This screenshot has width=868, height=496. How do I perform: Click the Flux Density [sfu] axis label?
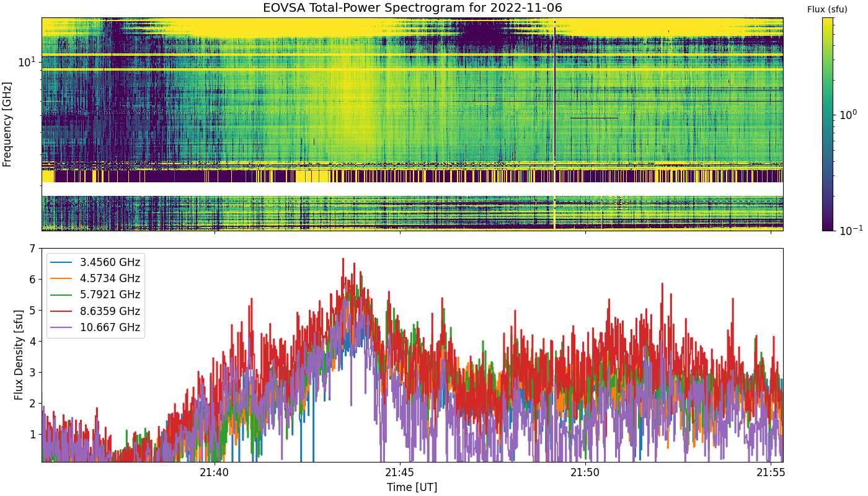[19, 355]
